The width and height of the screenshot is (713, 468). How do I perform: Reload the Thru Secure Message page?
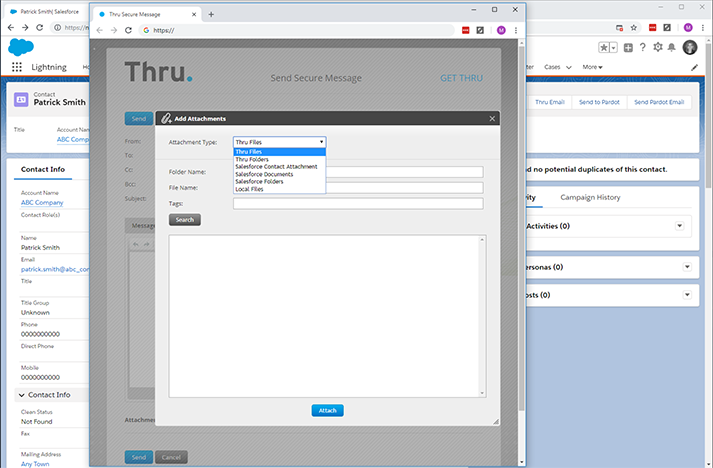[x=128, y=30]
